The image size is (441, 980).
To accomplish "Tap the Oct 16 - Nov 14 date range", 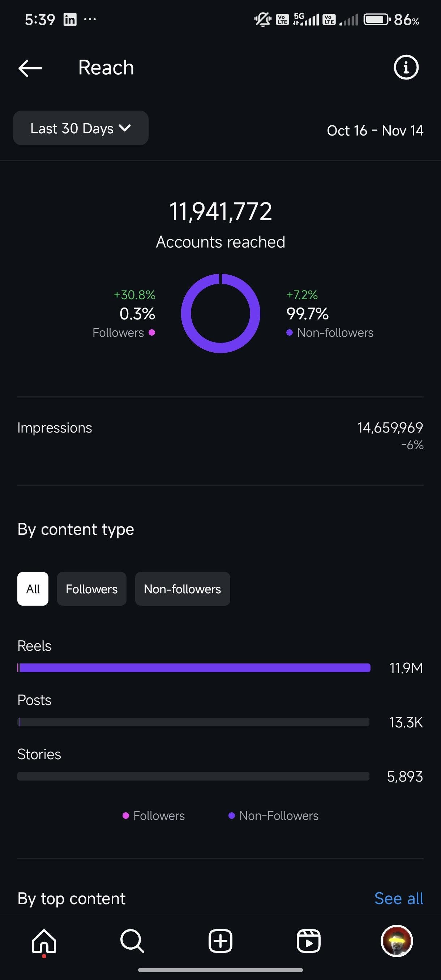I will click(375, 130).
